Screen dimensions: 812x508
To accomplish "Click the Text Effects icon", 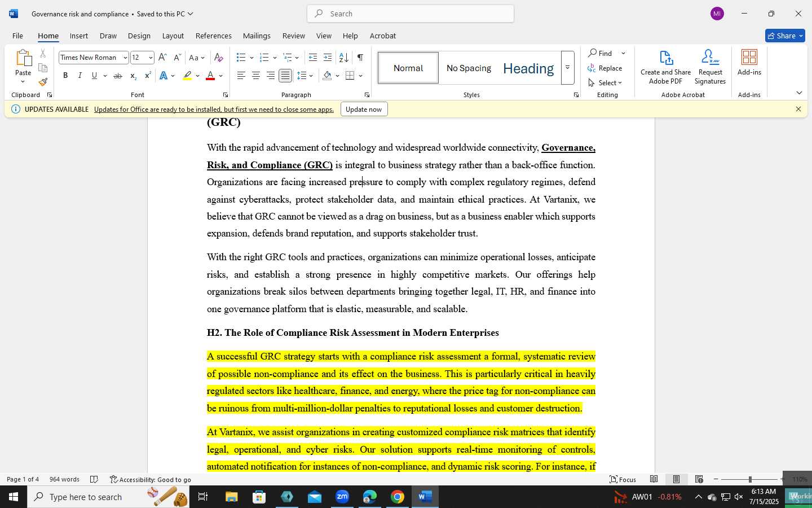I will pos(164,76).
